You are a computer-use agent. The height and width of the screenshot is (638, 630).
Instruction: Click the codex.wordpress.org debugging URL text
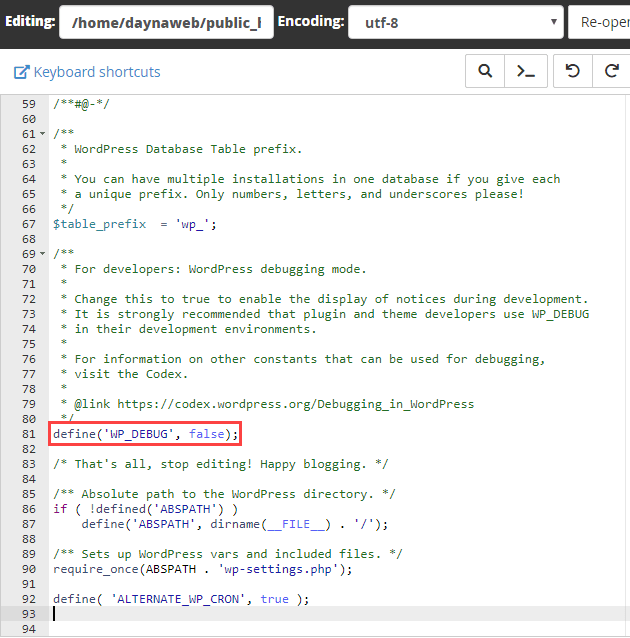click(295, 404)
